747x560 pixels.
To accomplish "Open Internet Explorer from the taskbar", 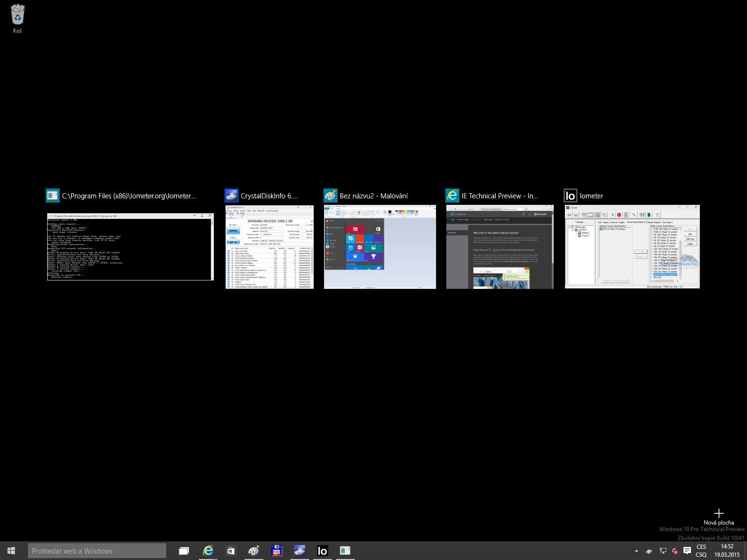I will 208,551.
